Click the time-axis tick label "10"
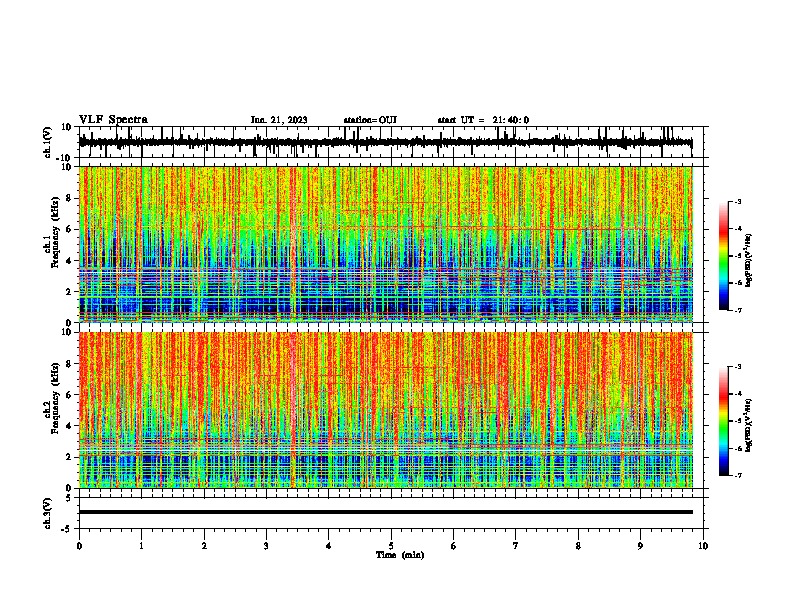 (x=703, y=546)
